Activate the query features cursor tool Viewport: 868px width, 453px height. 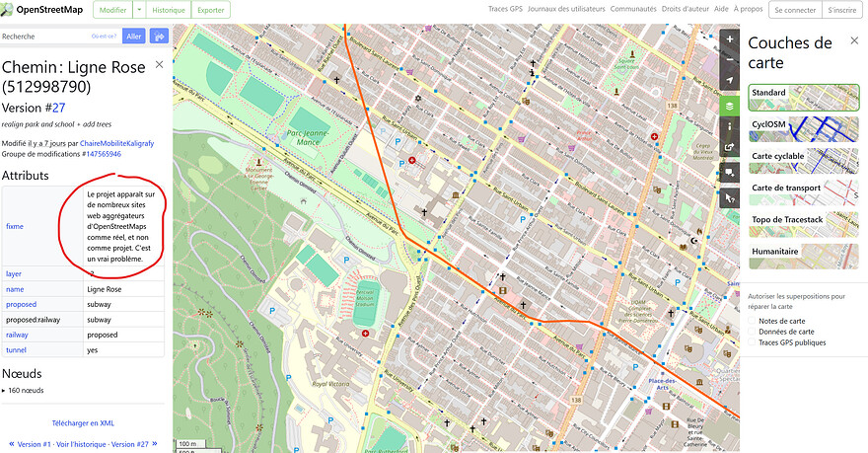[x=730, y=197]
